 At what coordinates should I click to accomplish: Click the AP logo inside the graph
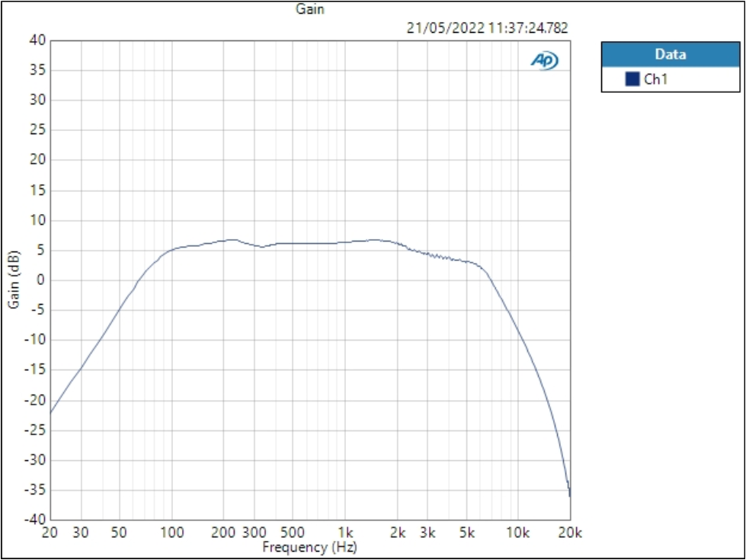543,58
